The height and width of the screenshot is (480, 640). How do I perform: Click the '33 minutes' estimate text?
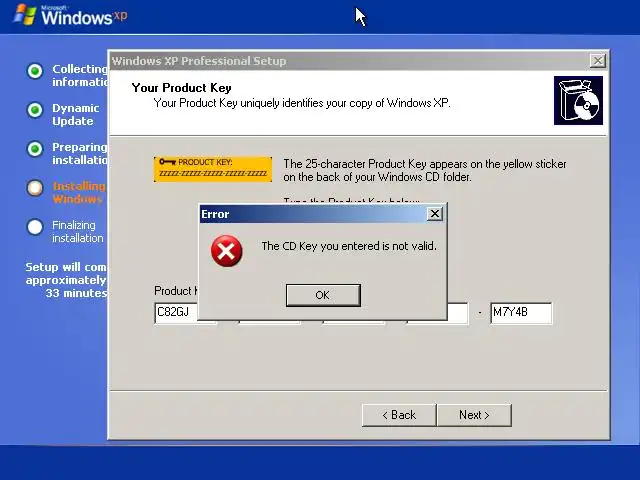click(x=76, y=293)
